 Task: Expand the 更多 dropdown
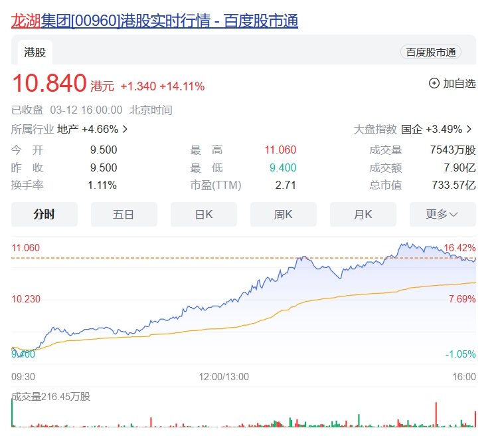tap(443, 214)
